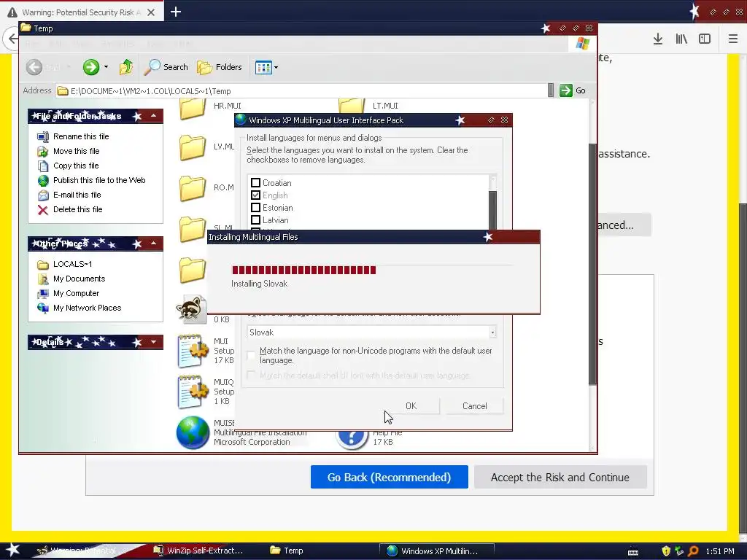Select the MUISETUP globe application icon

click(x=193, y=432)
